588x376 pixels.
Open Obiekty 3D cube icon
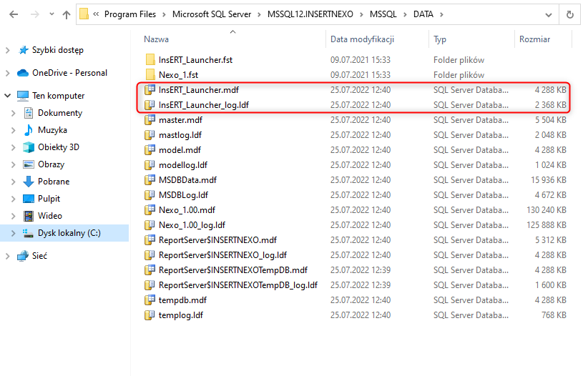pyautogui.click(x=29, y=147)
